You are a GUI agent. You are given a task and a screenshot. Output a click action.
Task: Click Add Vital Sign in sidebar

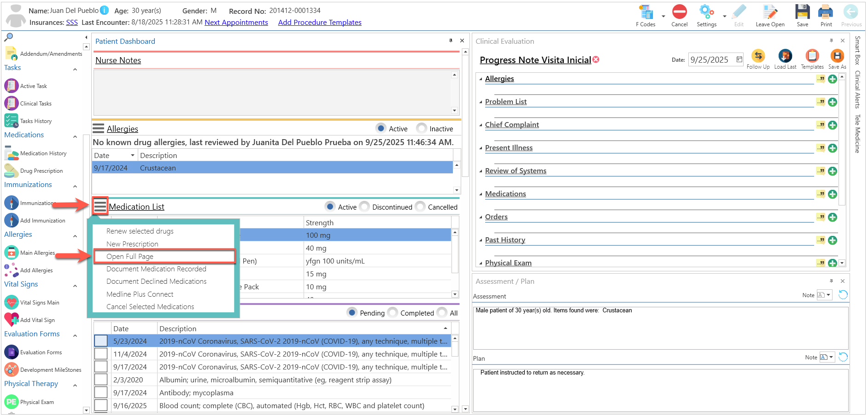29,320
